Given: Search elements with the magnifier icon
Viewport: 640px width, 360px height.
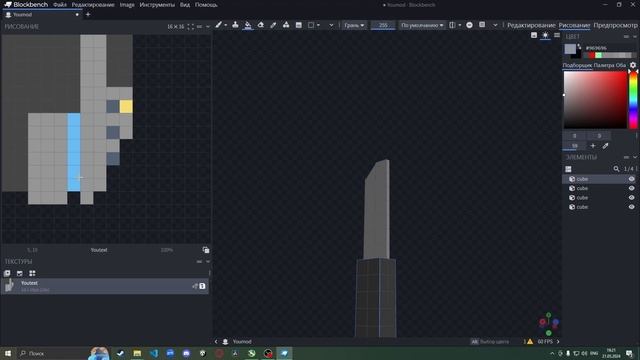Looking at the screenshot, I should [616, 169].
